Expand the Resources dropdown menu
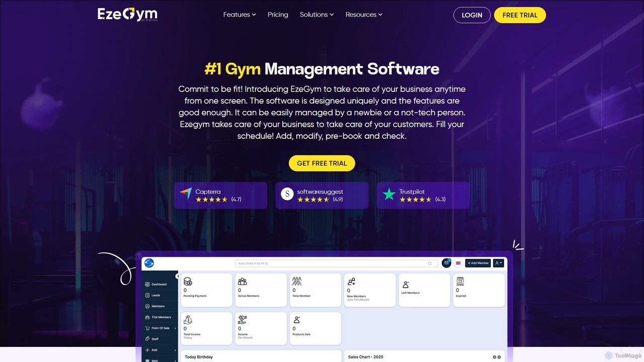Screen dimensions: 644x362 pos(364,15)
